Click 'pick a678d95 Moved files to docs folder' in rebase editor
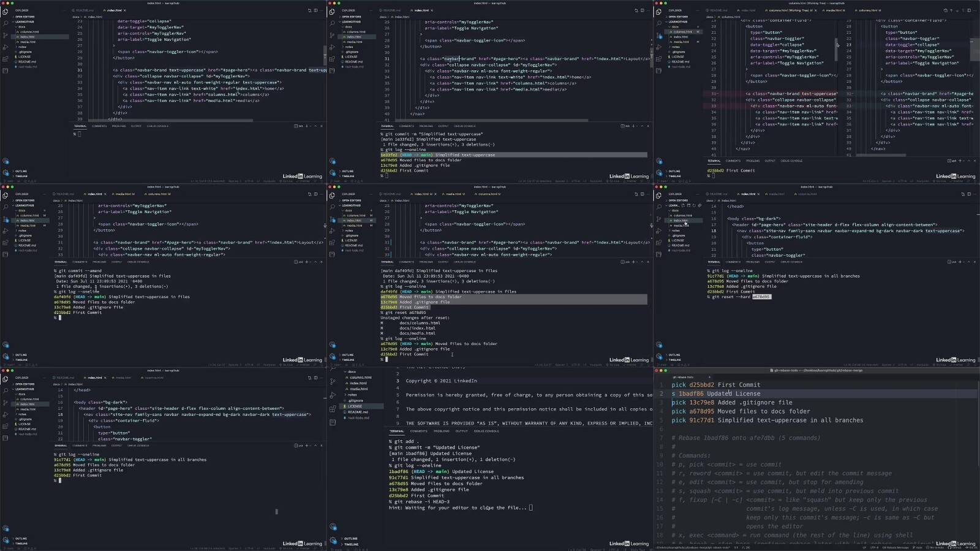The image size is (980, 551). point(741,411)
